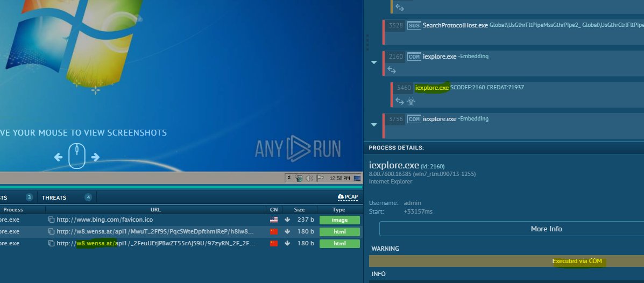Click the 237 b size value
The width and height of the screenshot is (644, 283).
point(306,220)
